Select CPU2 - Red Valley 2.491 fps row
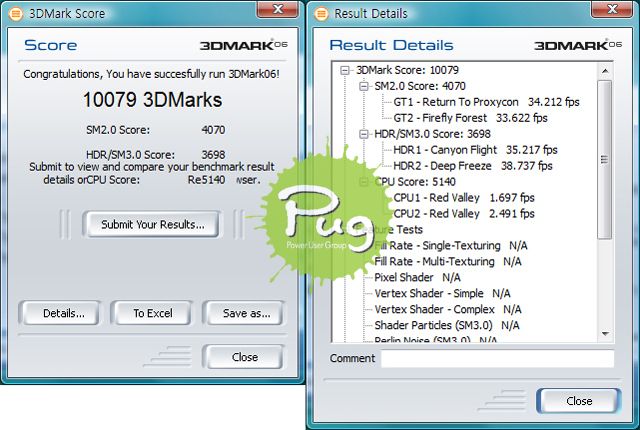This screenshot has width=640, height=430. [464, 214]
